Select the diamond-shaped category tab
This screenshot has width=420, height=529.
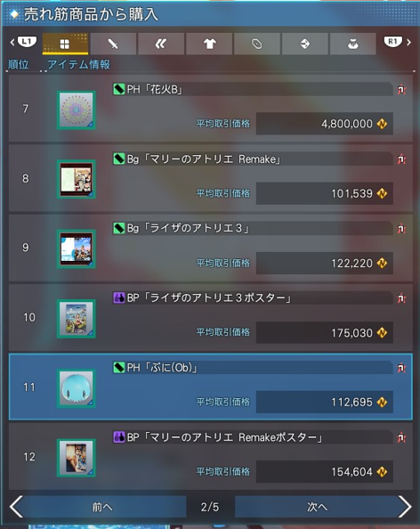tap(304, 44)
